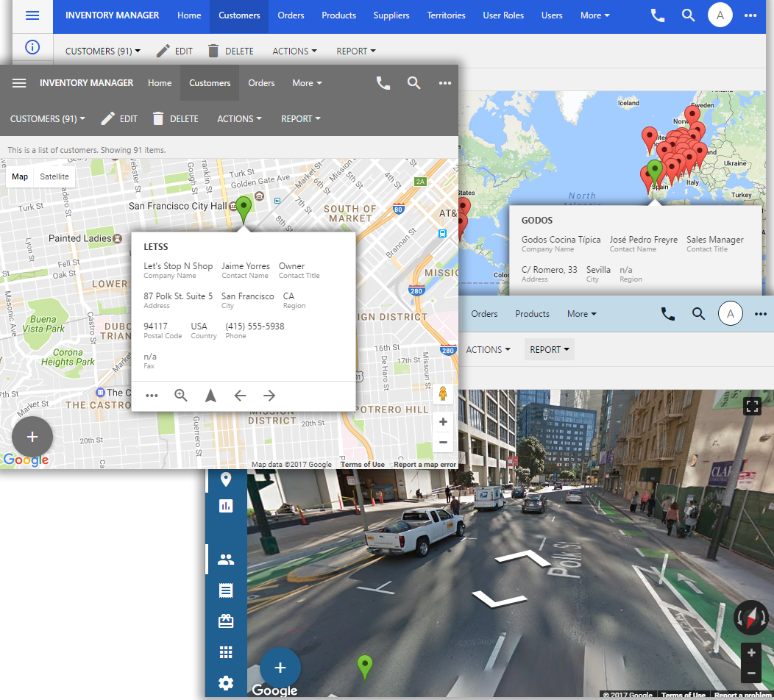
Task: Click the Terms of Use link
Action: [x=362, y=464]
